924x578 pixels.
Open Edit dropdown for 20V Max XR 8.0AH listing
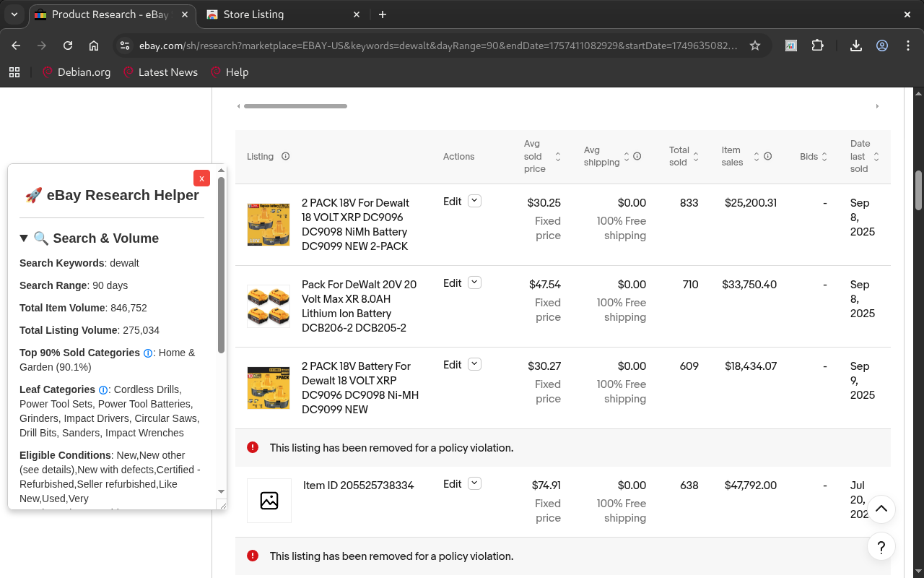(474, 283)
